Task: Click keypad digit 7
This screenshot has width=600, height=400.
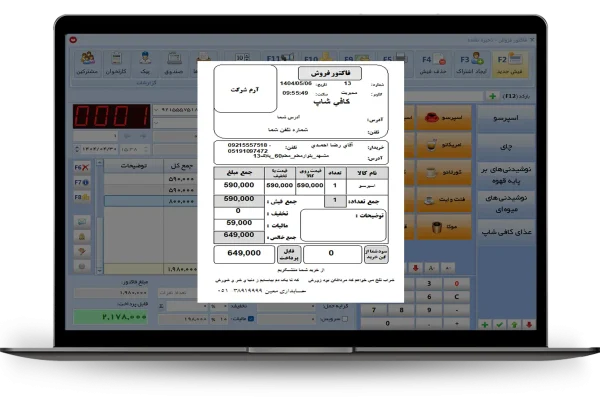Action: (x=374, y=310)
